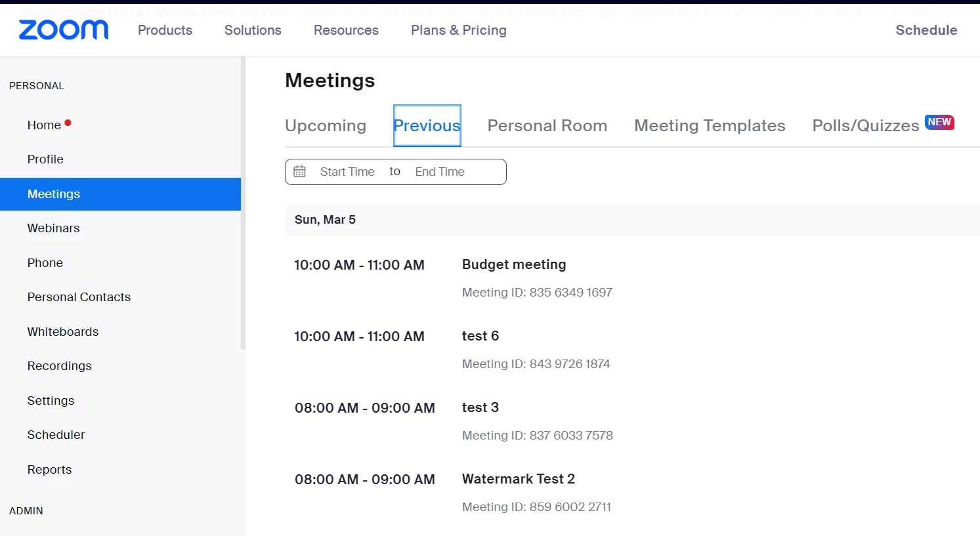The width and height of the screenshot is (980, 536).
Task: Click Meeting ID 837 6033 7578
Action: (538, 436)
